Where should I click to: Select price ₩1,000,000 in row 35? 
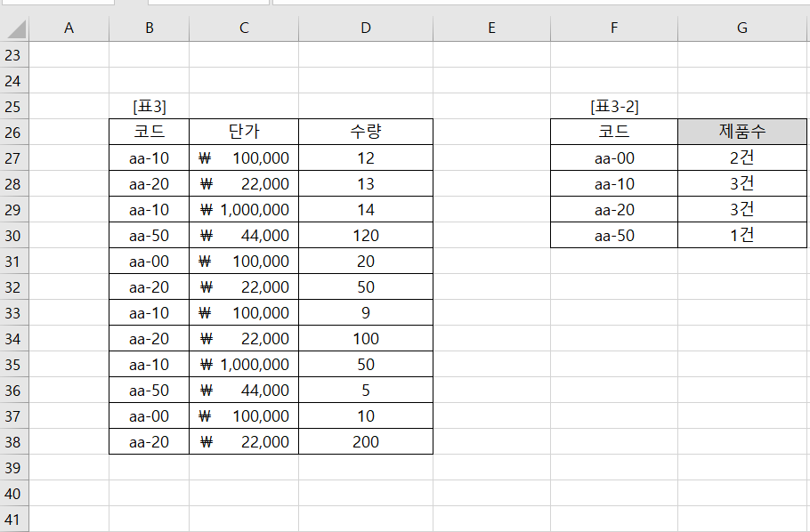[x=244, y=365]
